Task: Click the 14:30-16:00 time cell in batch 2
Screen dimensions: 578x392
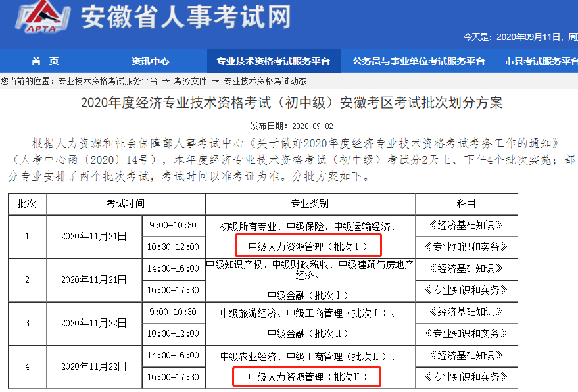Action: coord(174,268)
